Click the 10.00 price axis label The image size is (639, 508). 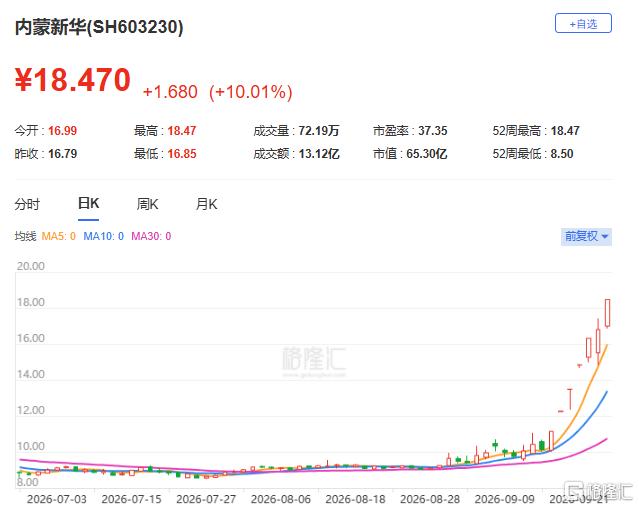pos(31,446)
